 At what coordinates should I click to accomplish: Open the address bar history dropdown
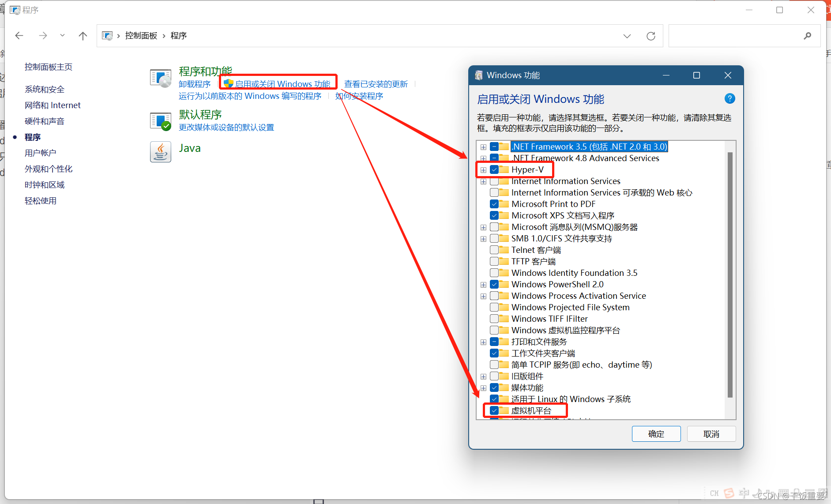point(627,36)
